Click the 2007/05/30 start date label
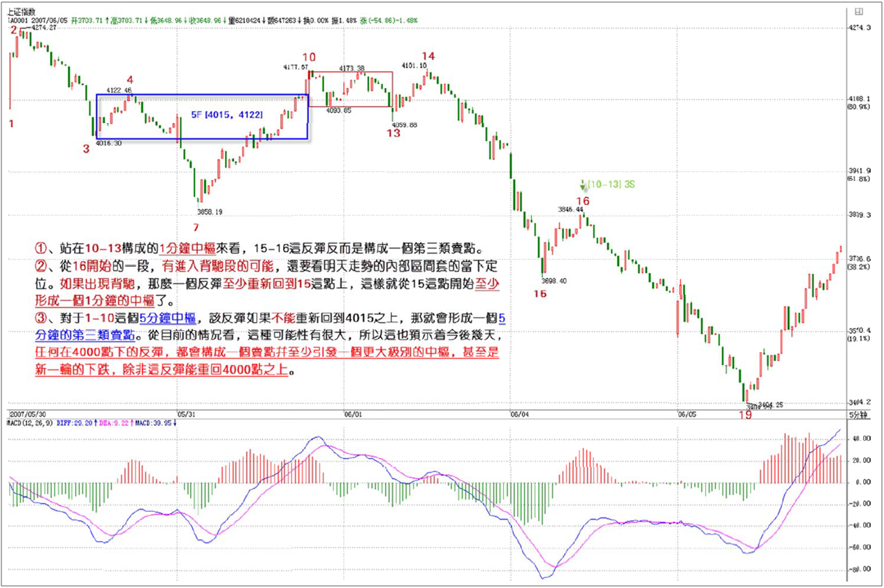884x588 pixels. tap(27, 413)
